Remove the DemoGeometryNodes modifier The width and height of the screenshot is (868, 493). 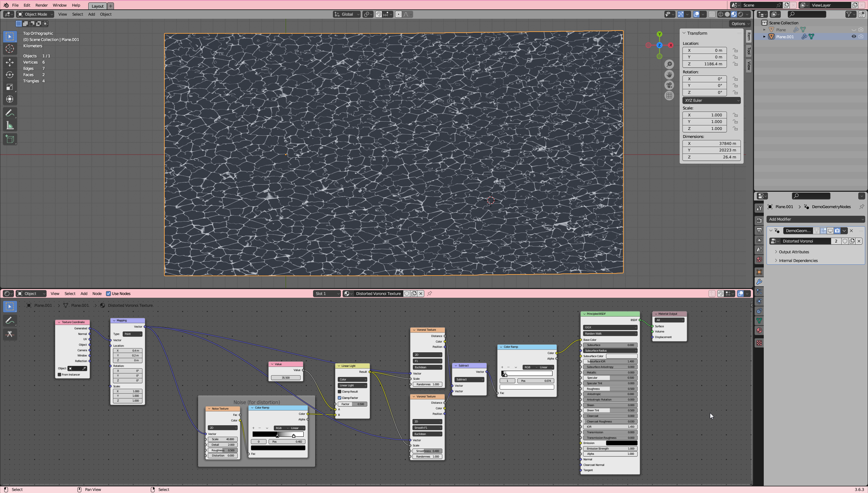[x=851, y=231]
